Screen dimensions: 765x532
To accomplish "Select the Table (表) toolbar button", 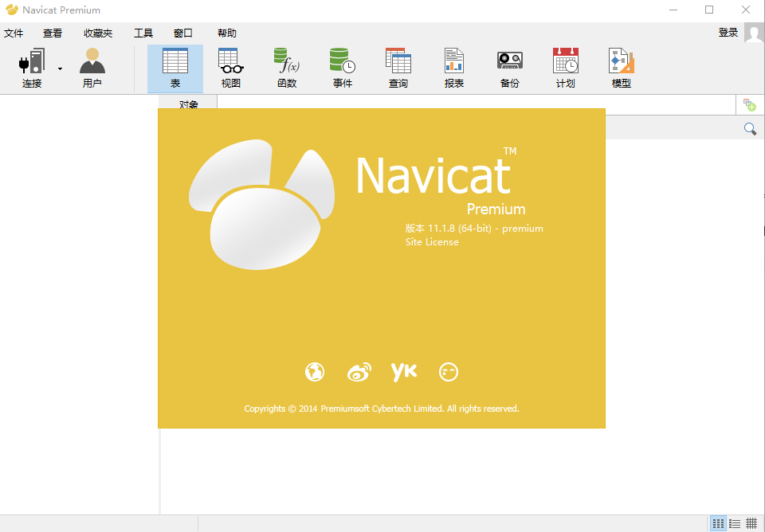I will [175, 68].
